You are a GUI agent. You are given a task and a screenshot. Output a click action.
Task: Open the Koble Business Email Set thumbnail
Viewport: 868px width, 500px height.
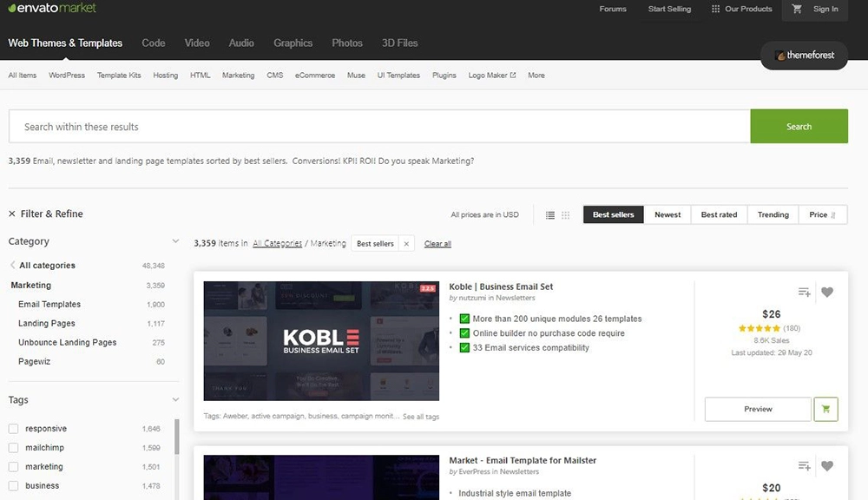click(x=321, y=341)
